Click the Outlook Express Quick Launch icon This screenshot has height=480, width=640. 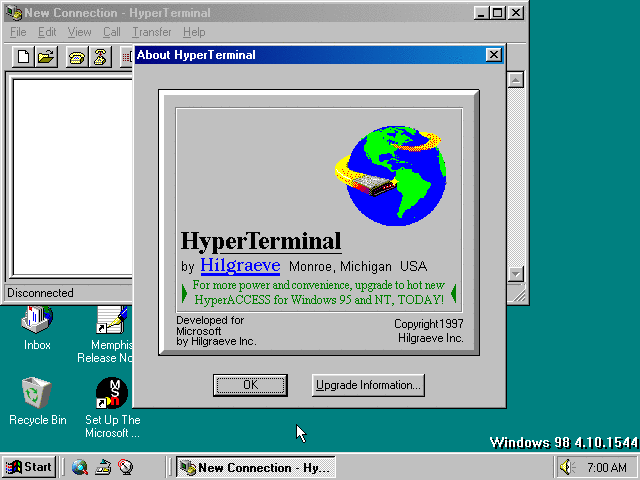pos(103,467)
